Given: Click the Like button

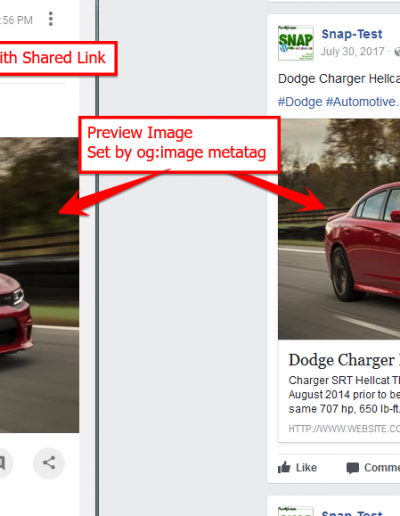Looking at the screenshot, I should 297,468.
